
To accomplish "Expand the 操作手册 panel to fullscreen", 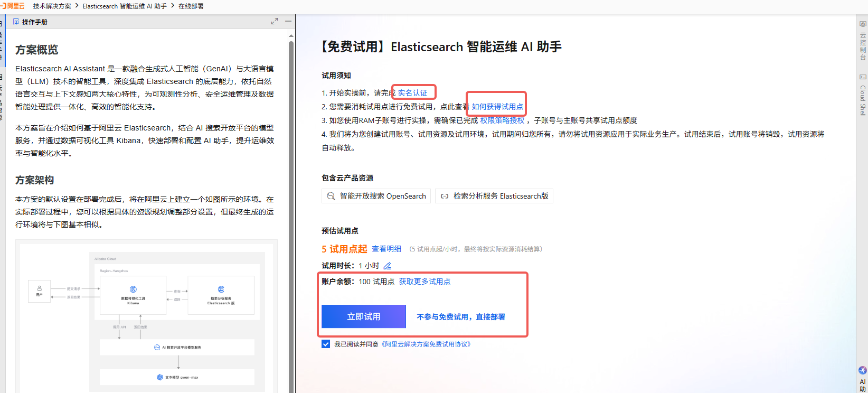I will click(x=275, y=21).
